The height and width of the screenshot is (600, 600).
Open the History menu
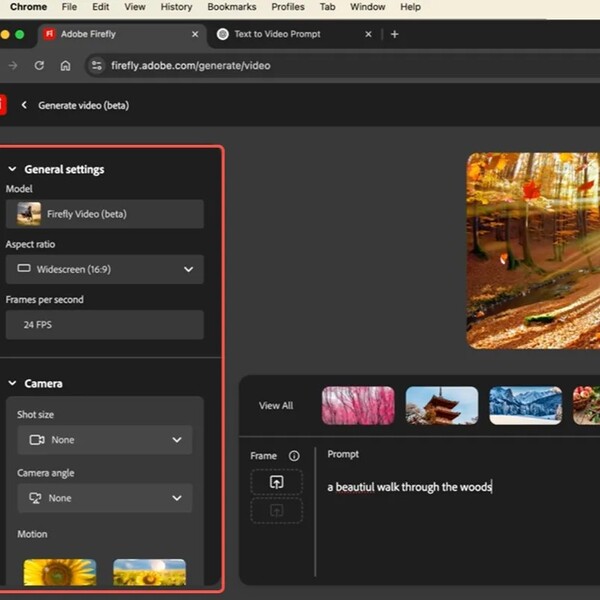(x=176, y=7)
